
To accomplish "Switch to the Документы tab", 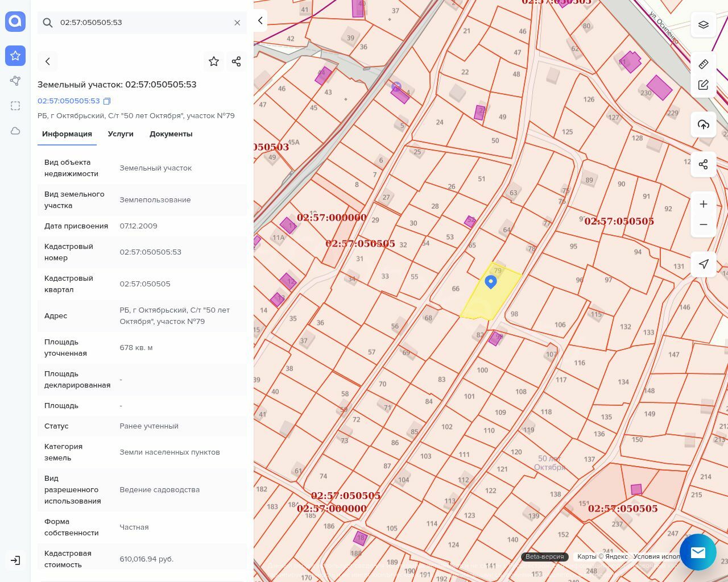I will tap(171, 134).
